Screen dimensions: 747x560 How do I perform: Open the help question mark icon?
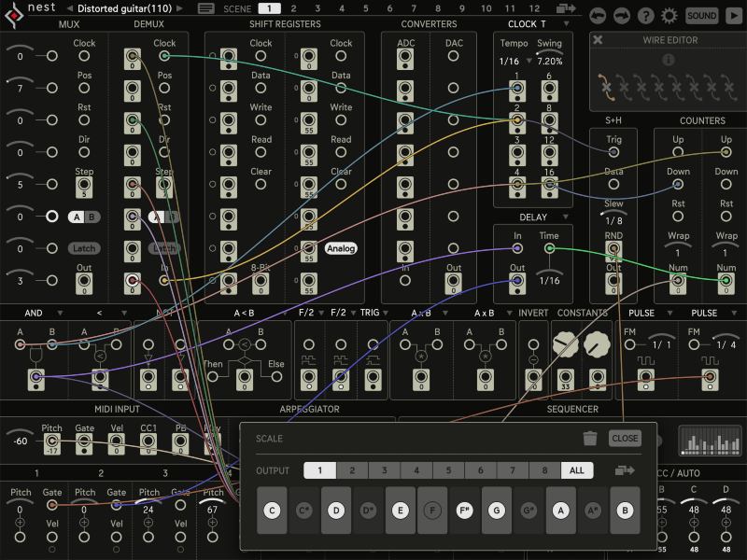(x=646, y=15)
